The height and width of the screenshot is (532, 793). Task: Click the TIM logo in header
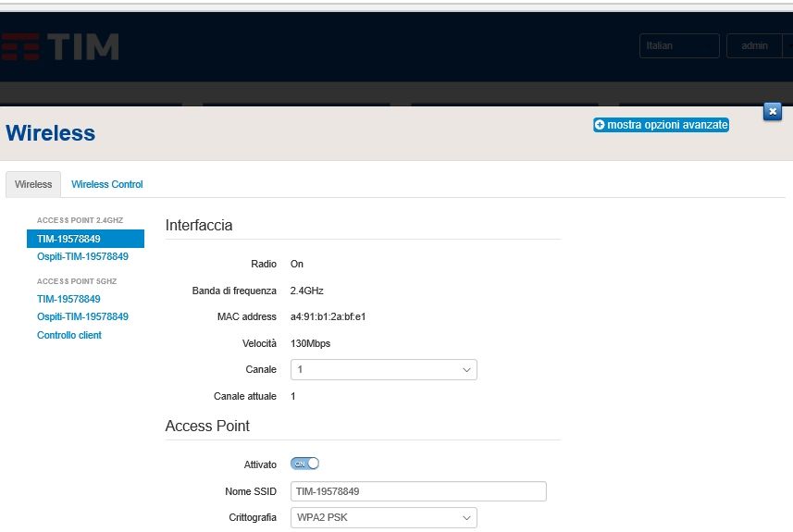(61, 46)
